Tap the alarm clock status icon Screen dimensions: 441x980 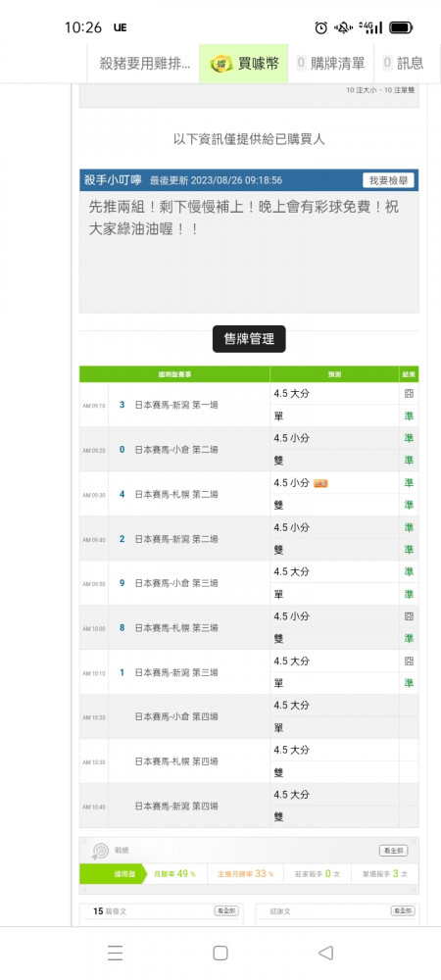point(321,27)
